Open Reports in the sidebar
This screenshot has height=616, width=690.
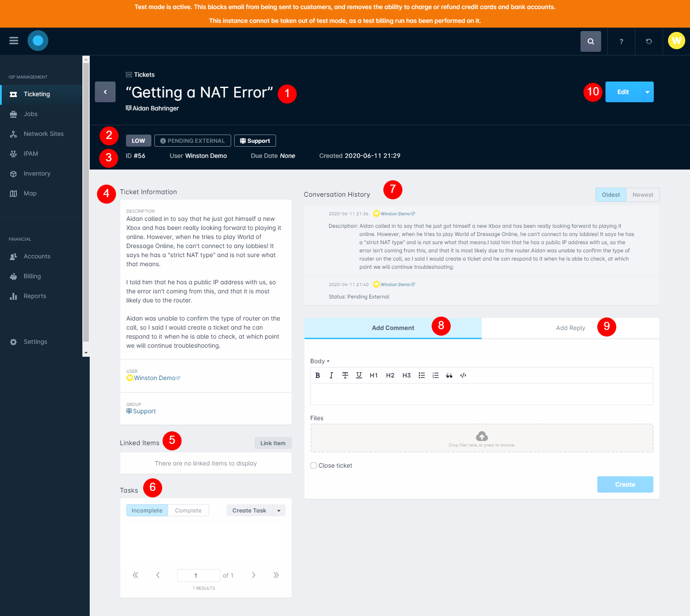(x=41, y=296)
